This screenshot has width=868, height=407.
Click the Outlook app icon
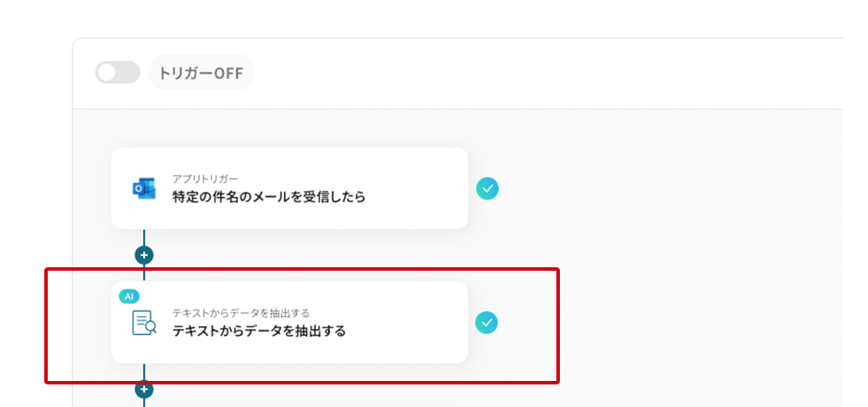(x=143, y=188)
